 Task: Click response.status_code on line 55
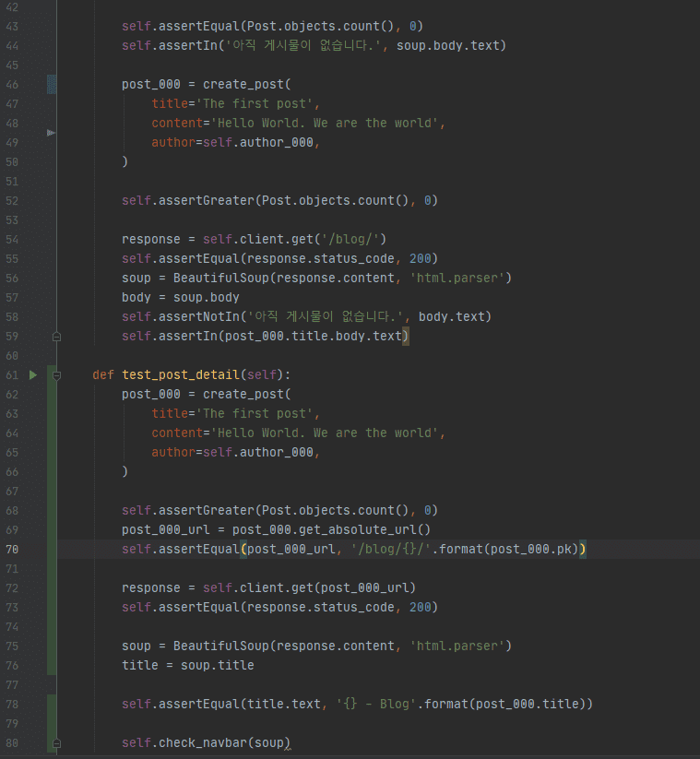(320, 258)
